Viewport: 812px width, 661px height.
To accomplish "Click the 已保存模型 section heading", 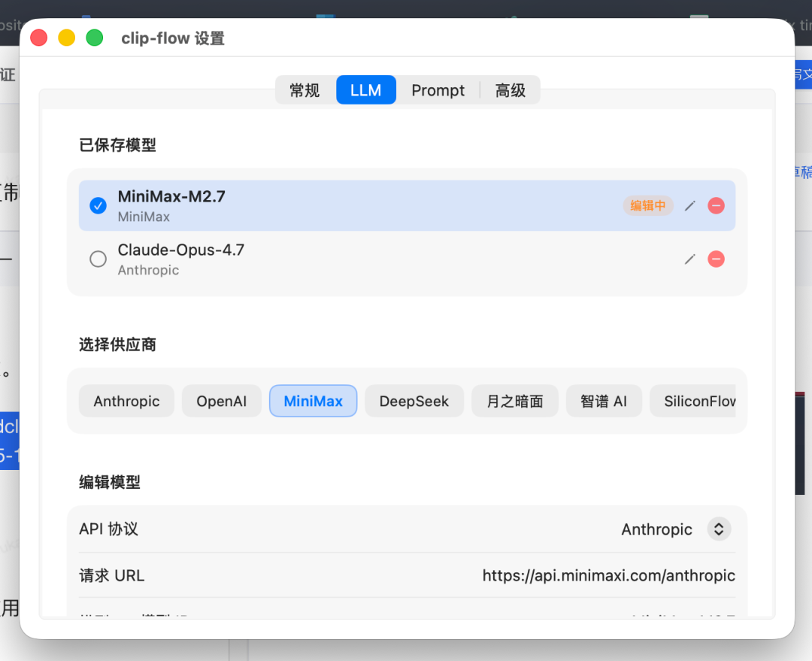I will (x=117, y=145).
